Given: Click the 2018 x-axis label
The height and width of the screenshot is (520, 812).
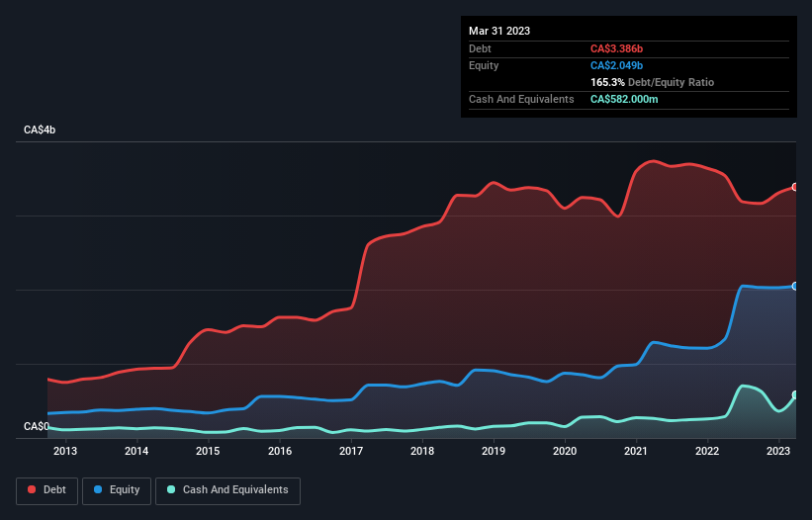Looking at the screenshot, I should (422, 451).
